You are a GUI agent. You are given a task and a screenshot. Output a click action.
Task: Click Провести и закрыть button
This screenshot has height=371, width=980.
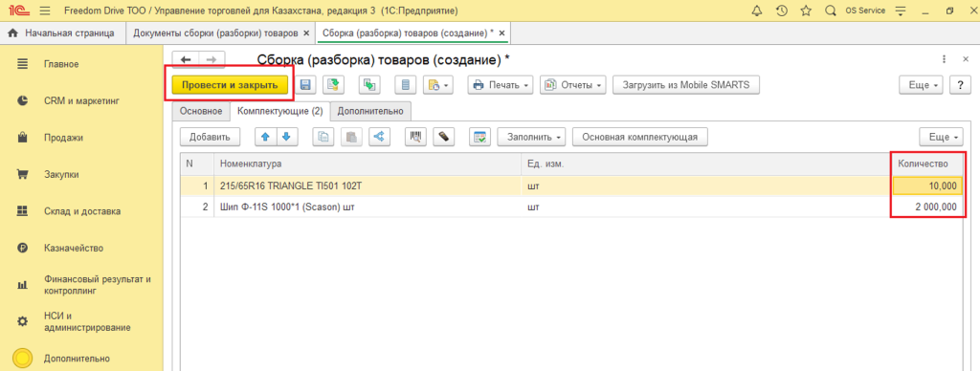230,85
